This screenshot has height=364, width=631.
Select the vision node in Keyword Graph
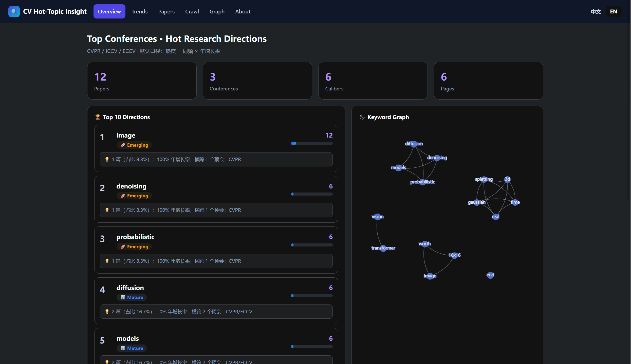pos(378,217)
